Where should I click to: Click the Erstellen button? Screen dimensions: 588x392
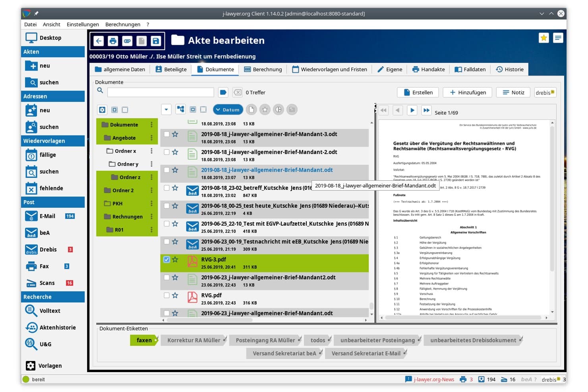(x=418, y=93)
